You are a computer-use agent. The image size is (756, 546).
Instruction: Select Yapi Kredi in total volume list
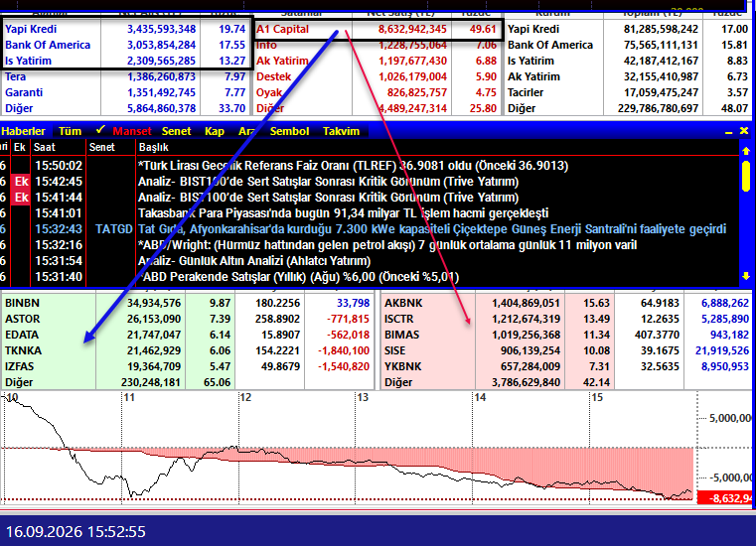click(x=533, y=29)
